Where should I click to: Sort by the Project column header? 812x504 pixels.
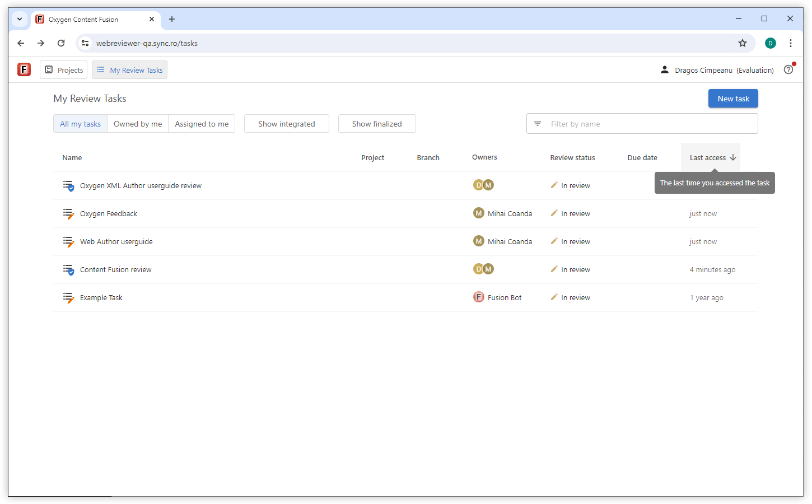point(373,158)
